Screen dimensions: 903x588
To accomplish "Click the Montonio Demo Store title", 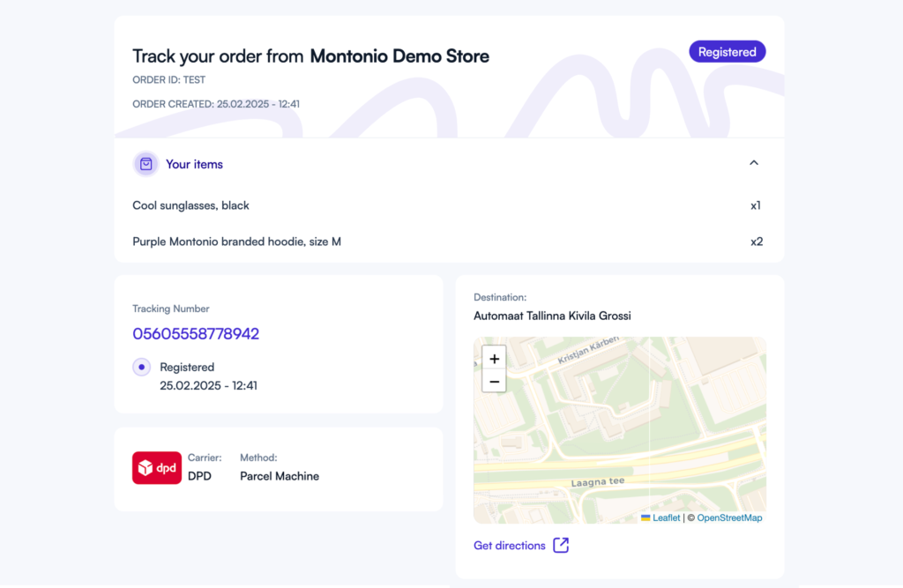I will 399,56.
